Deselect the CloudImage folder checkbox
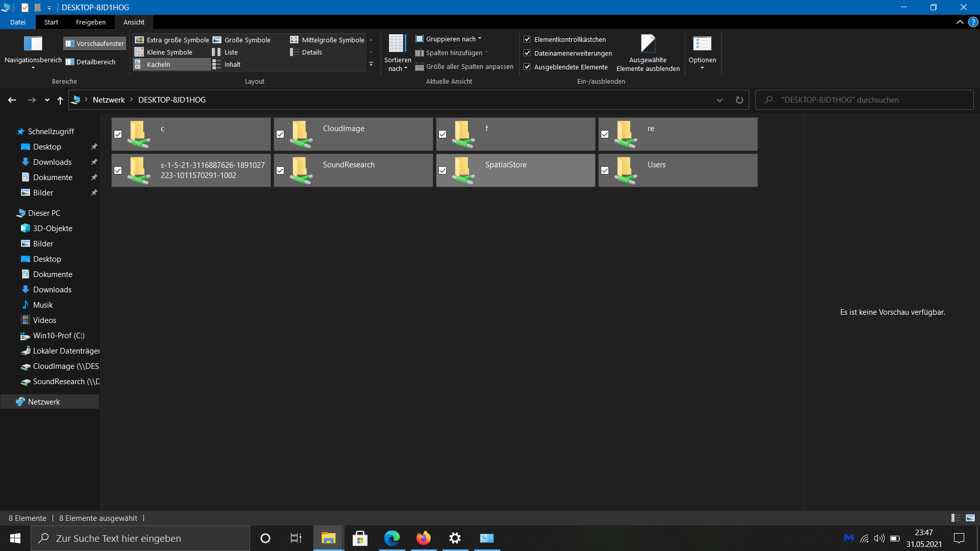 [x=280, y=134]
